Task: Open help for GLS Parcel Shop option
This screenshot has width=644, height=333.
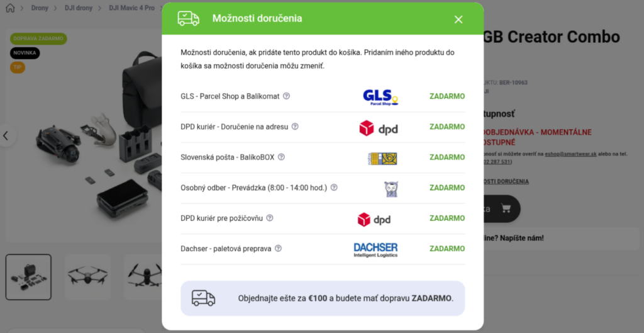Action: pyautogui.click(x=286, y=96)
